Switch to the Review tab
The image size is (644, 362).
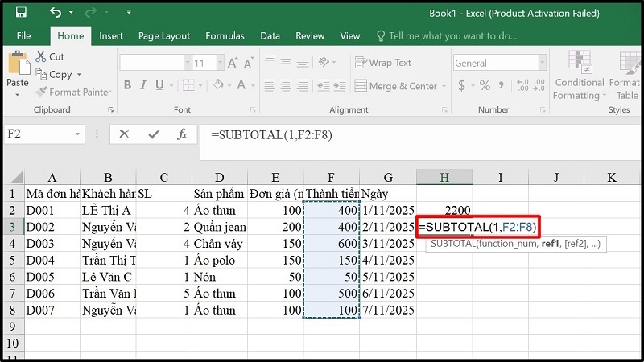[310, 36]
